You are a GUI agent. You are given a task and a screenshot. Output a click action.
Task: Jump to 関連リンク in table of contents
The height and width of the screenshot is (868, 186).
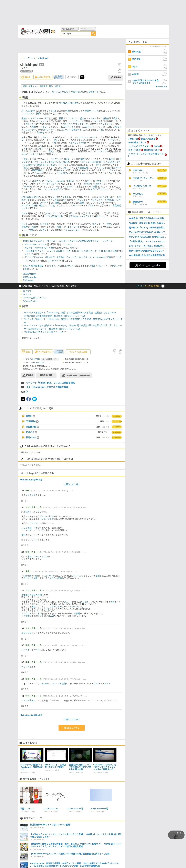(x=33, y=86)
